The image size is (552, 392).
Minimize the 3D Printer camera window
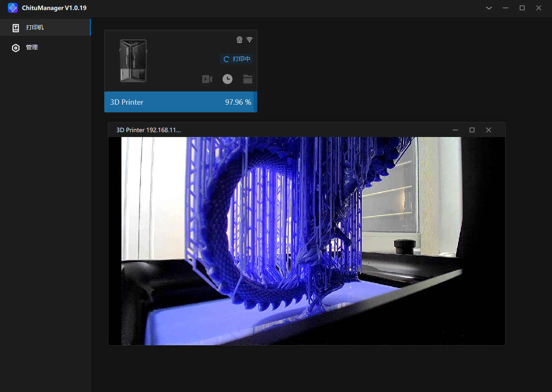pyautogui.click(x=455, y=130)
